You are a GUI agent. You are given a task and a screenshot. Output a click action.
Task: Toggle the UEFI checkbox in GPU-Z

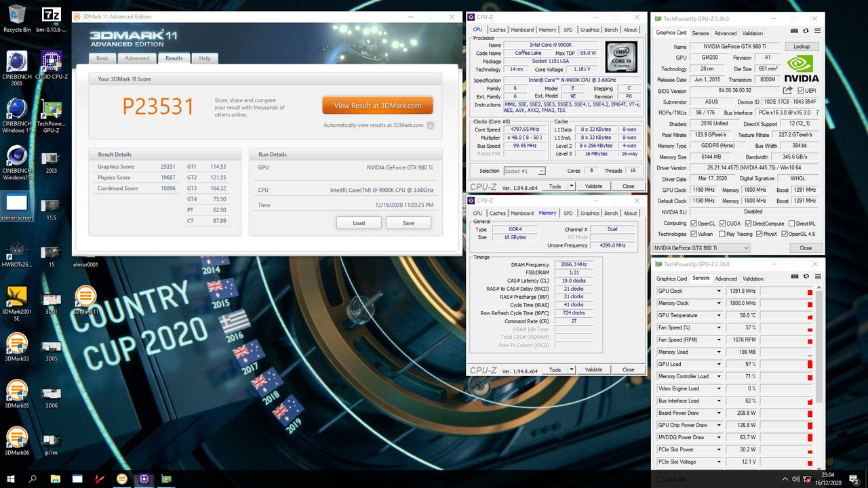tap(801, 91)
